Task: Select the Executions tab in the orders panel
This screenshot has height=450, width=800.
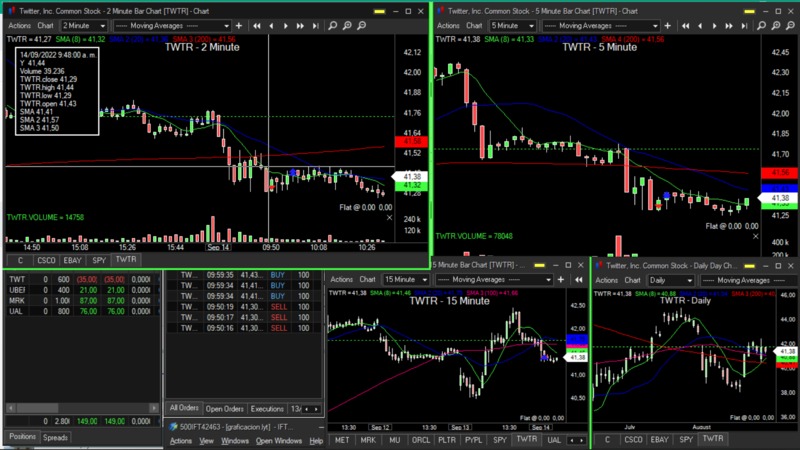Action: pyautogui.click(x=267, y=409)
